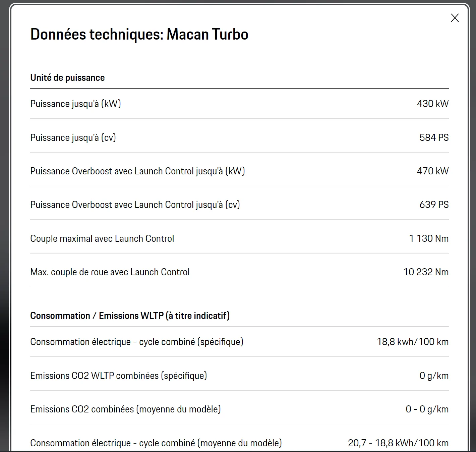The height and width of the screenshot is (452, 476).
Task: Click the Max. couple de roue label
Action: [110, 272]
